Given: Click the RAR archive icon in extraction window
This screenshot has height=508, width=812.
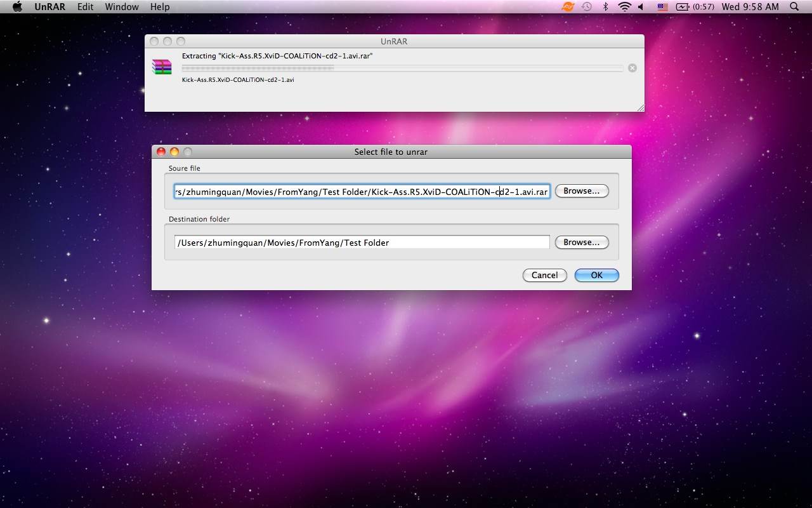Looking at the screenshot, I should click(162, 67).
